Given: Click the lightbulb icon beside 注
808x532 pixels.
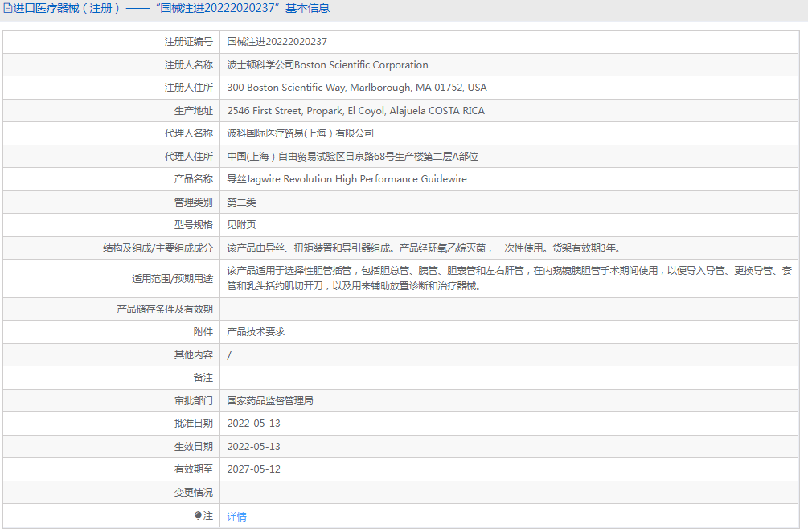Looking at the screenshot, I should (199, 515).
